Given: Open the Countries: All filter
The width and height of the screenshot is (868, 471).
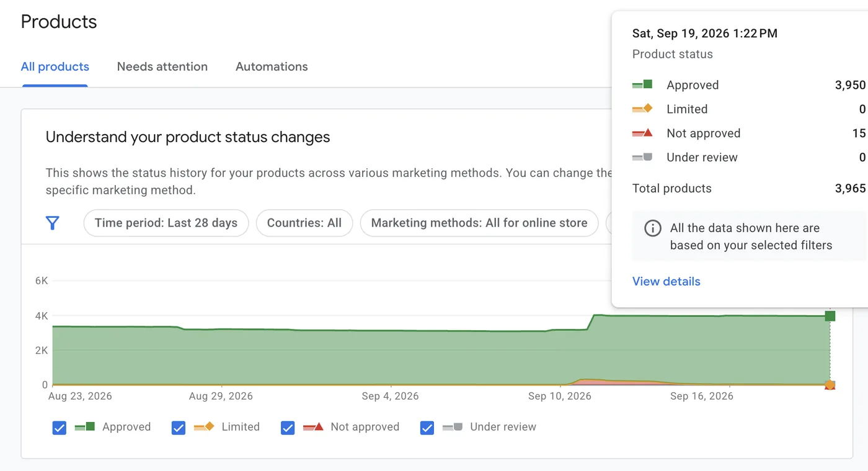Looking at the screenshot, I should (304, 223).
